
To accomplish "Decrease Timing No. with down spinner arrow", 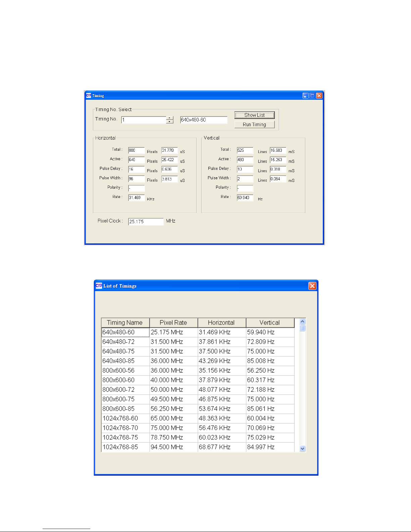I will click(x=170, y=122).
